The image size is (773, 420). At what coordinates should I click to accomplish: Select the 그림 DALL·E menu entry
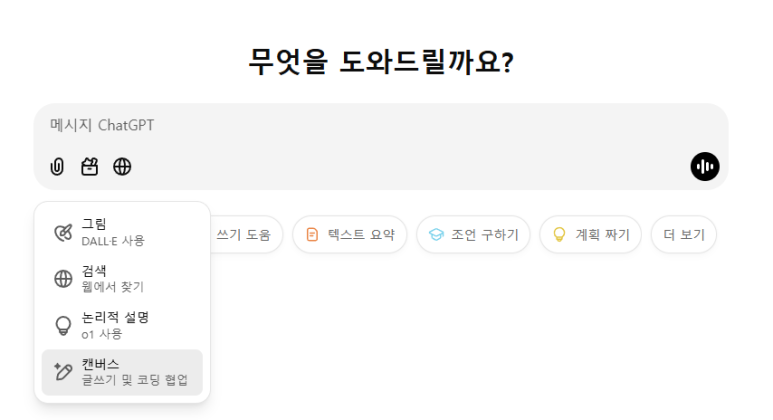[x=122, y=232]
